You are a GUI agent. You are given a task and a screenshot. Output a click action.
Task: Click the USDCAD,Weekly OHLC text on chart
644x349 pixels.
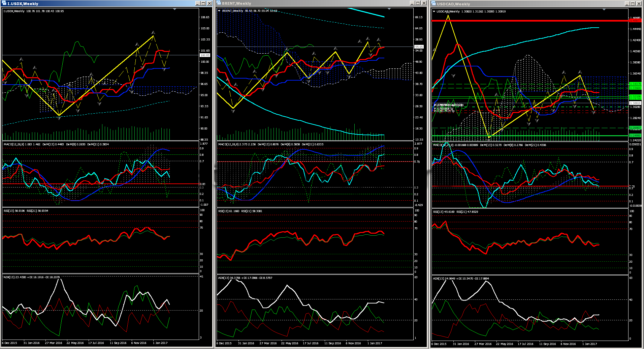pyautogui.click(x=471, y=11)
